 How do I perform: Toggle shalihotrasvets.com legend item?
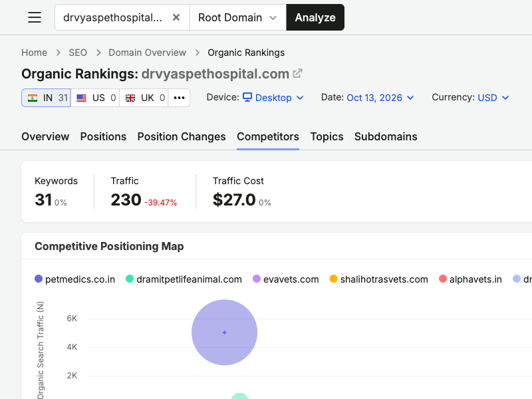(378, 279)
